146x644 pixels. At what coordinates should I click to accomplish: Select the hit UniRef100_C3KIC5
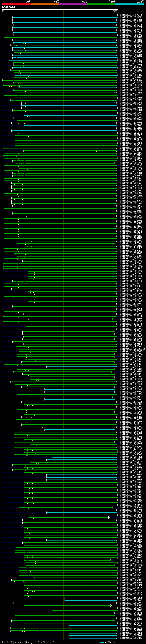coord(131,206)
